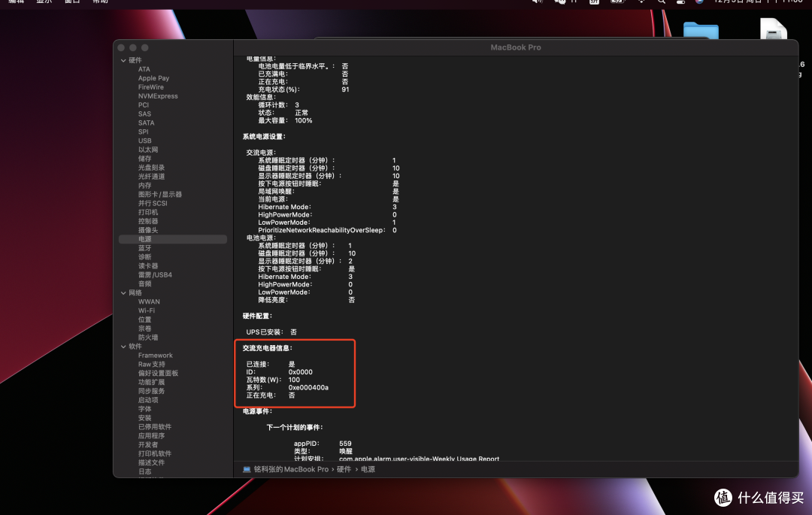Select 已停用软件 in the sidebar
The height and width of the screenshot is (515, 812).
pos(154,427)
